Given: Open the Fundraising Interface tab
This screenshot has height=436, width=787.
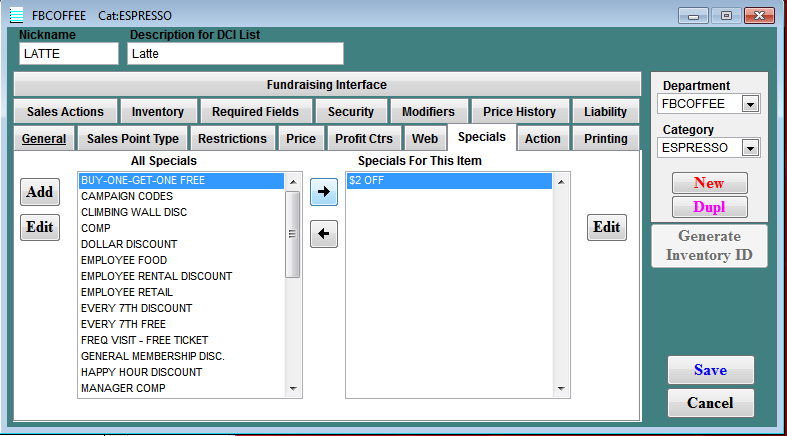Looking at the screenshot, I should click(327, 85).
